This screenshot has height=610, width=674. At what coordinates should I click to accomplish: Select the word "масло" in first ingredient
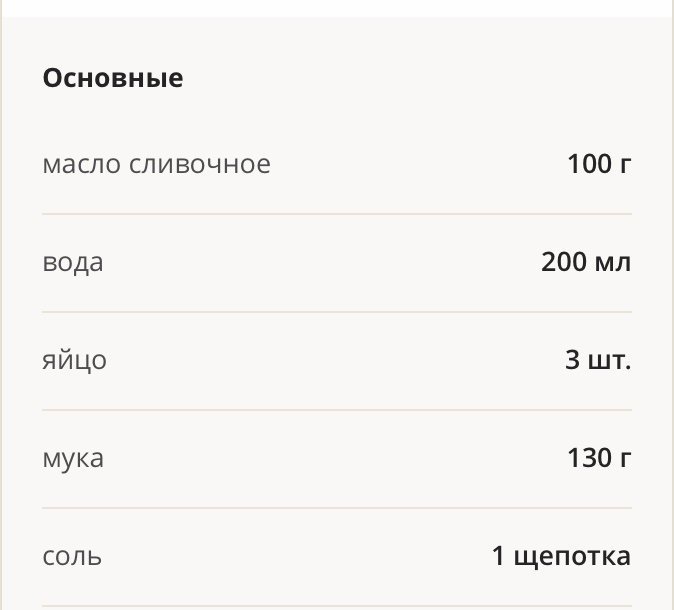coord(81,165)
